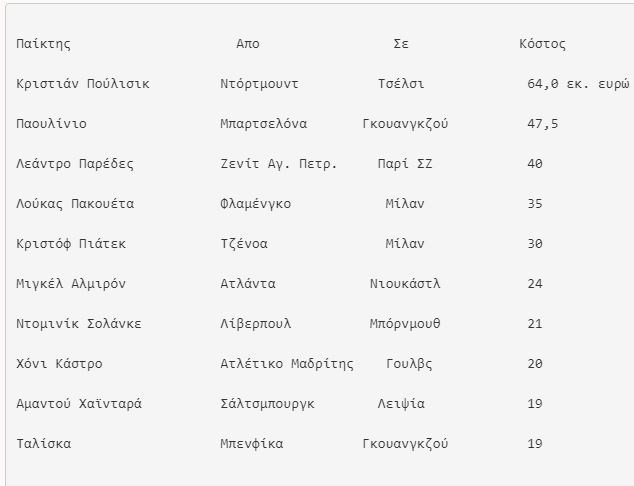Screen dimensions: 634x486
Task: Select the 64,0 εκ. ευρώ cost
Action: [x=577, y=84]
